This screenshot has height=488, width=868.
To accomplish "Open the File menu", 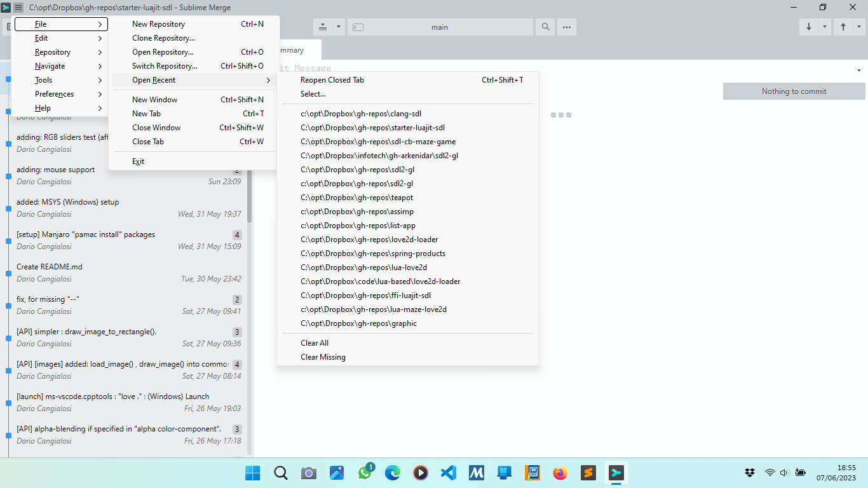I will [x=61, y=24].
